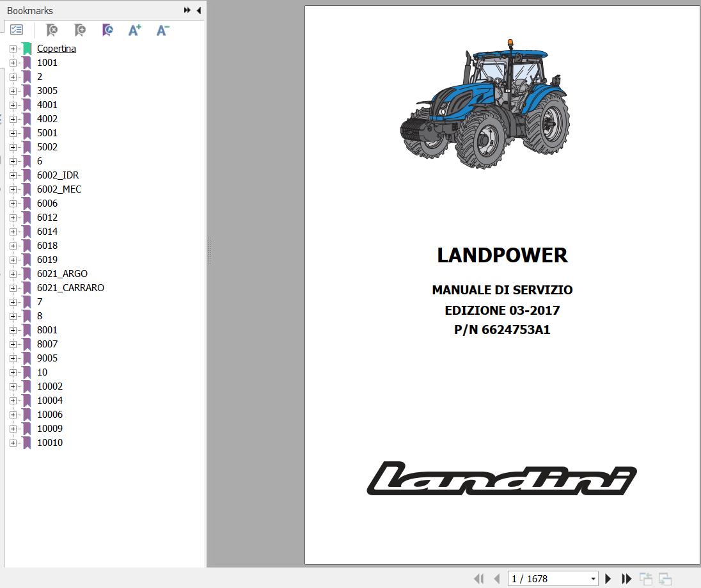Collapse the Bookmarks panel with the arrow toggle
The image size is (701, 588).
[198, 10]
